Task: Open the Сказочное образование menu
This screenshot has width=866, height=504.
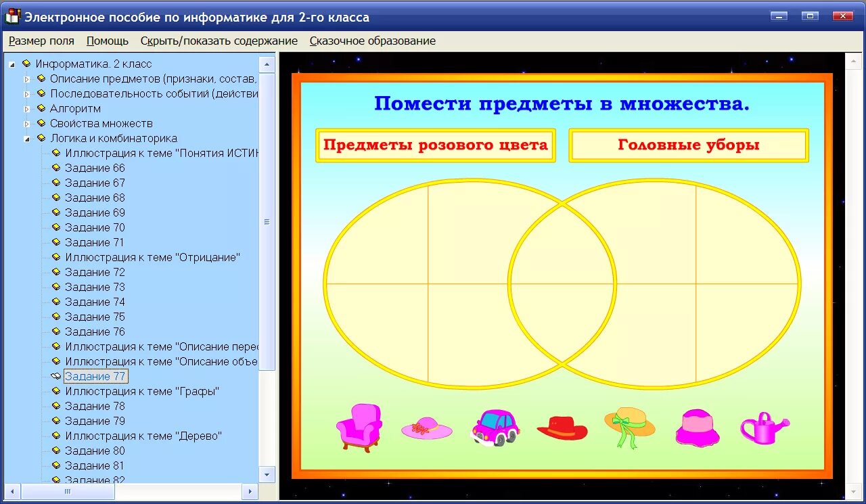Action: [x=373, y=41]
